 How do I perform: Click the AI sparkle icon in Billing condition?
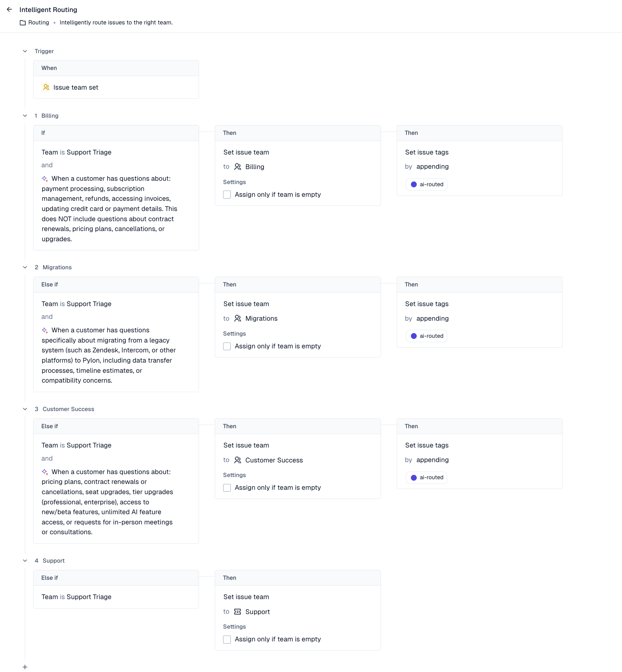[x=45, y=179]
